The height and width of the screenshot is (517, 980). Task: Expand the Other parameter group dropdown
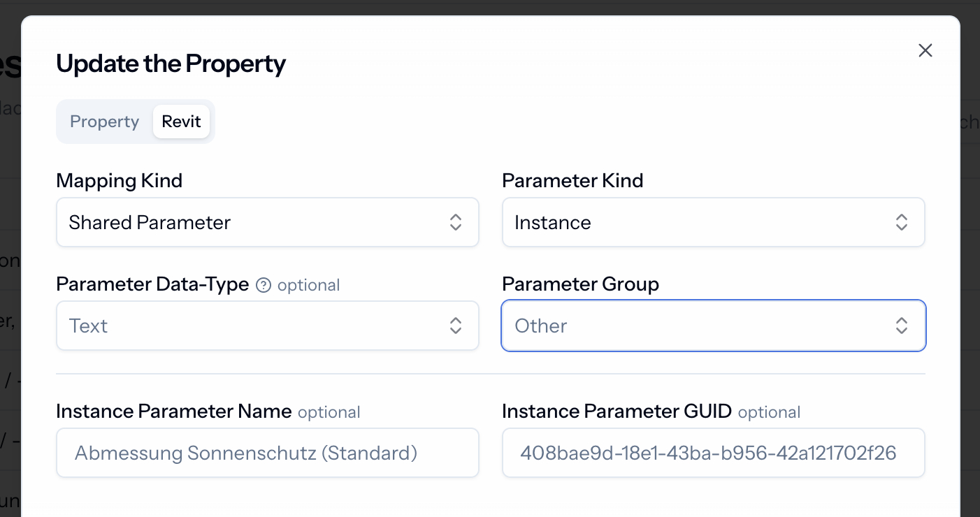[714, 326]
